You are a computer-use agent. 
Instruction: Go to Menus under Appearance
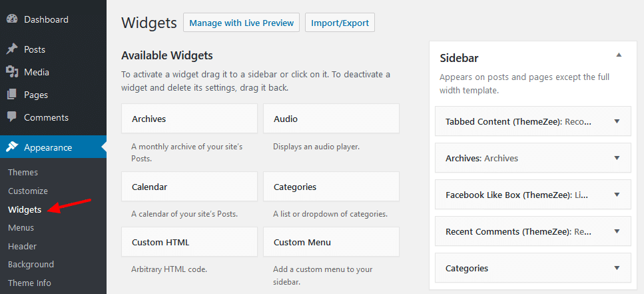21,227
